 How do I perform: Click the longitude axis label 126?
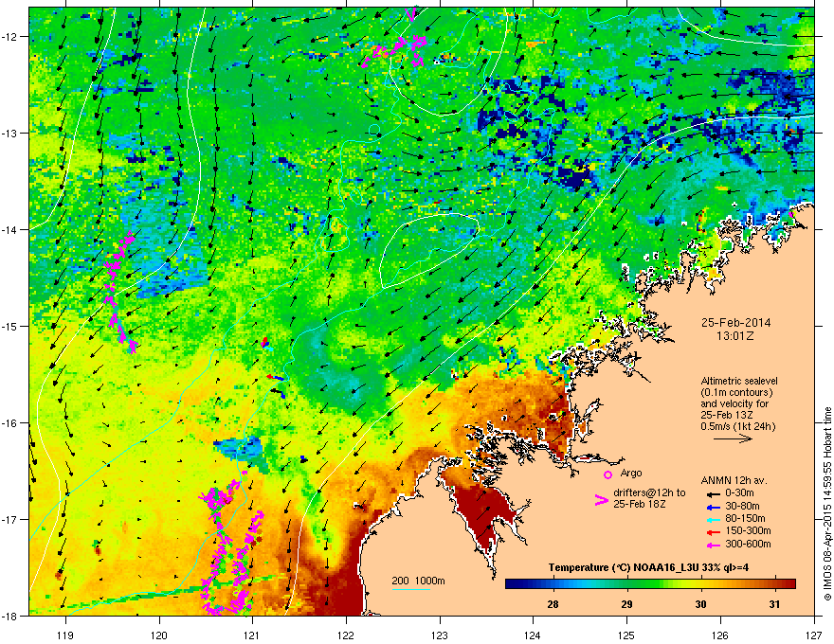click(720, 635)
